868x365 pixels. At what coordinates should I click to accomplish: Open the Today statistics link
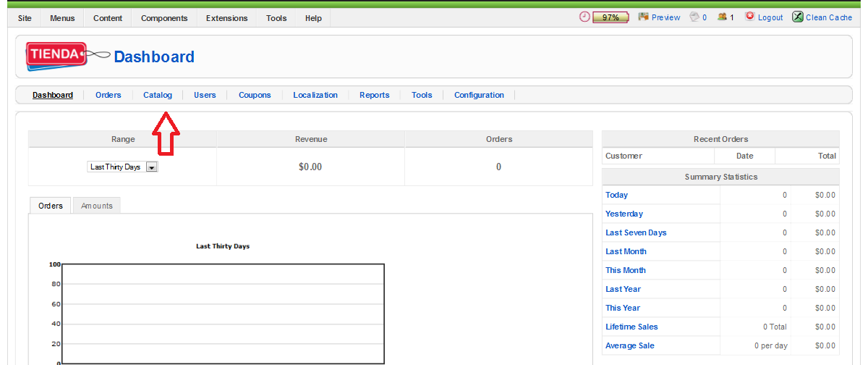click(617, 195)
